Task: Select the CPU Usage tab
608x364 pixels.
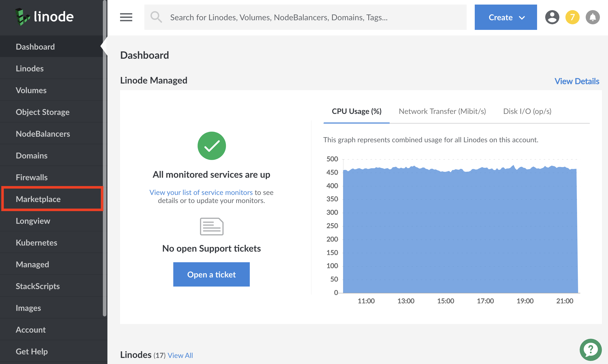Action: tap(356, 111)
